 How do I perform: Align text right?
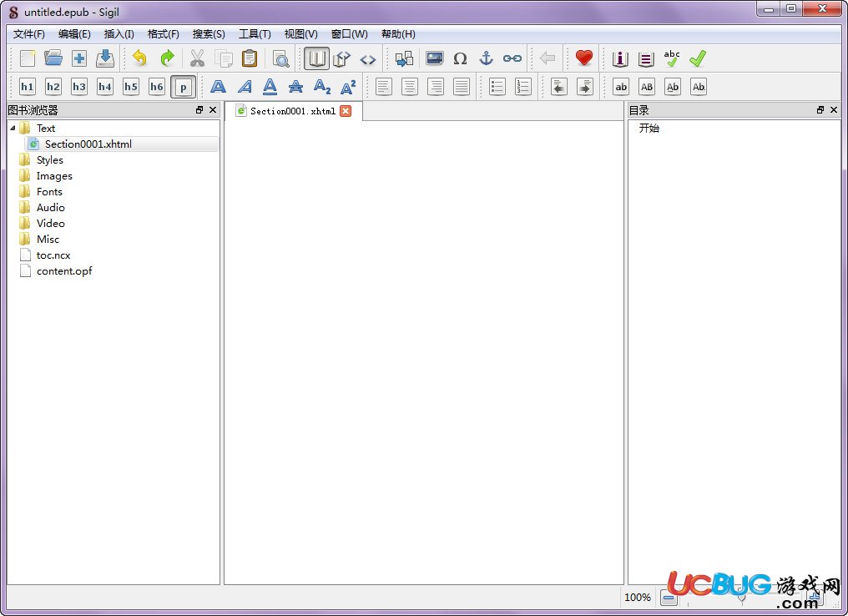coord(436,87)
